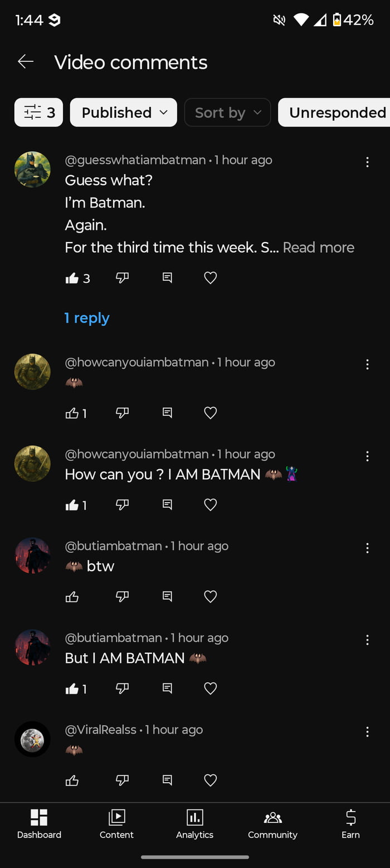Open the Analytics section

tap(194, 824)
